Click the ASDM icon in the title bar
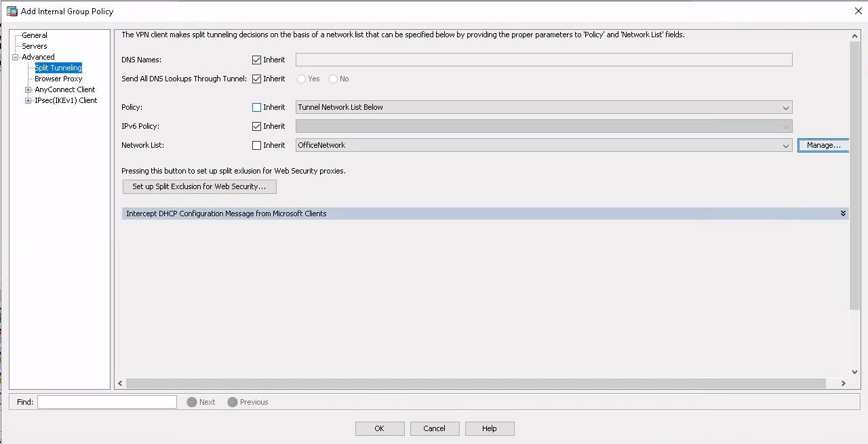The image size is (868, 444). click(11, 11)
